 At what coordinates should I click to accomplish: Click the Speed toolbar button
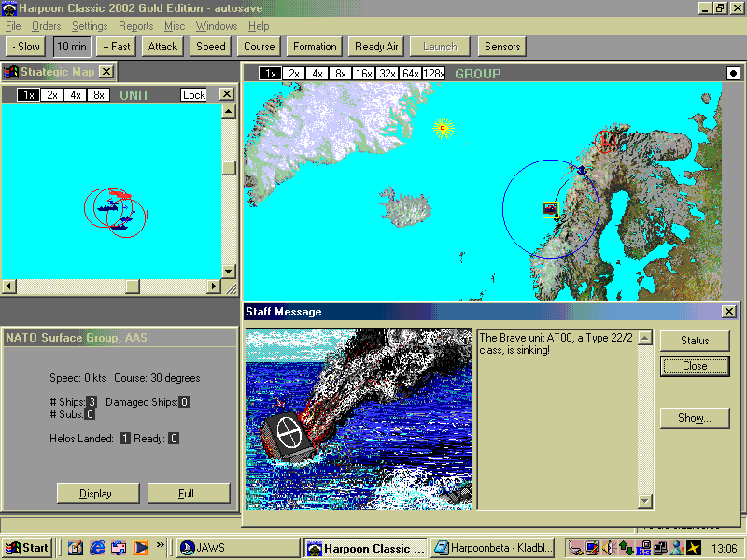point(211,47)
